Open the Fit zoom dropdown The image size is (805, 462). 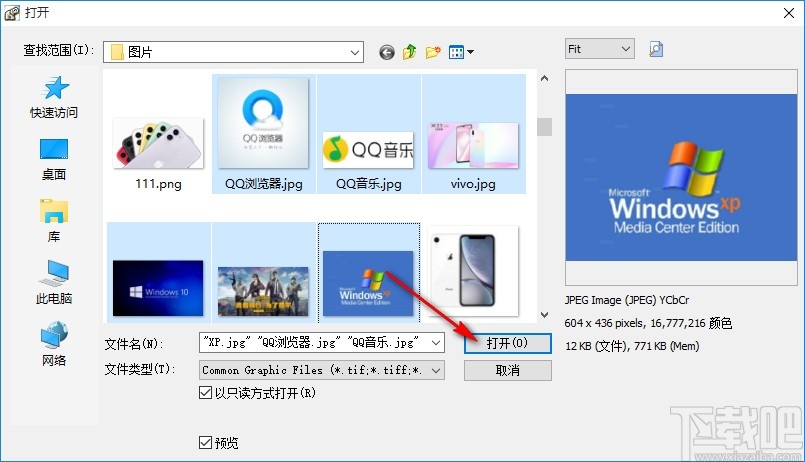[600, 49]
